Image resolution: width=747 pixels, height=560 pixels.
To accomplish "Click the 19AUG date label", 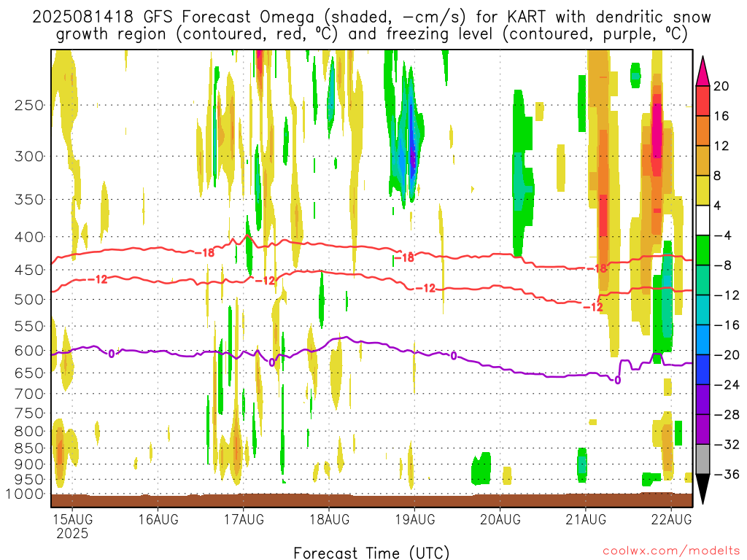I will (414, 519).
